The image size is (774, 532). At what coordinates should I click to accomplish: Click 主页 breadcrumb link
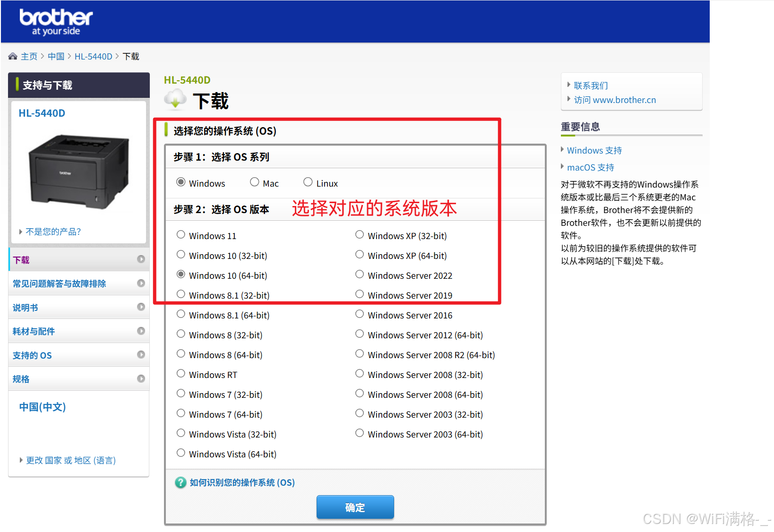pyautogui.click(x=29, y=56)
